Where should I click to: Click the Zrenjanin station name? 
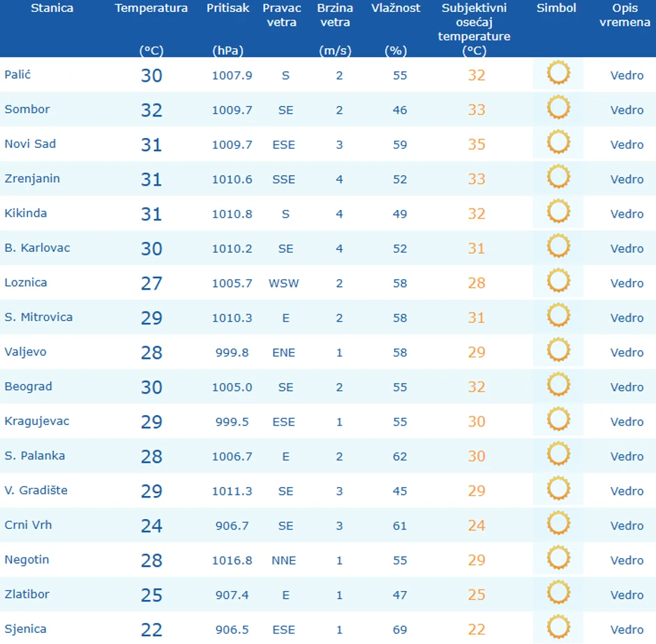point(32,179)
